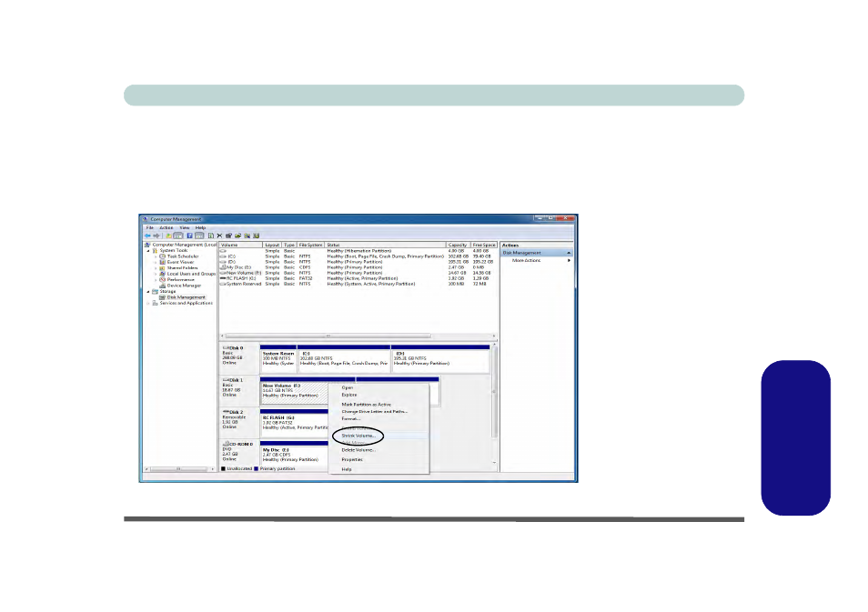Sort by the File System column header
Screen dimensions: 868x612
pyautogui.click(x=310, y=245)
